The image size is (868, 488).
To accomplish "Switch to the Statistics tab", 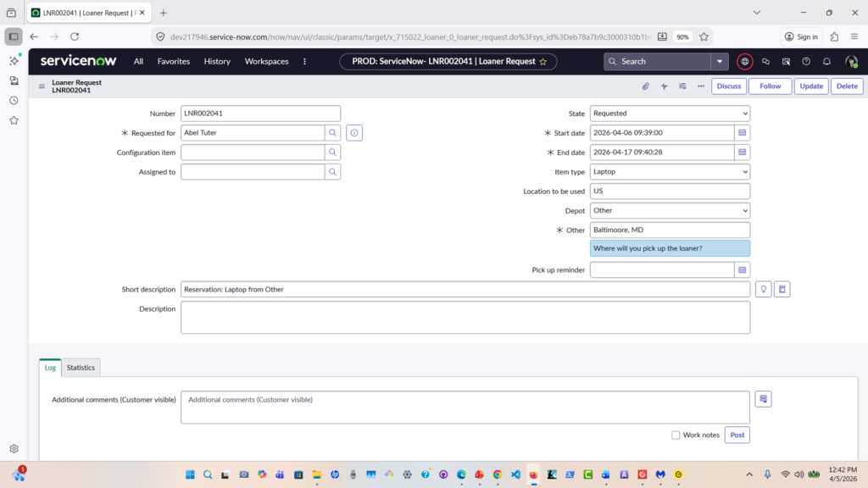I will [x=81, y=368].
